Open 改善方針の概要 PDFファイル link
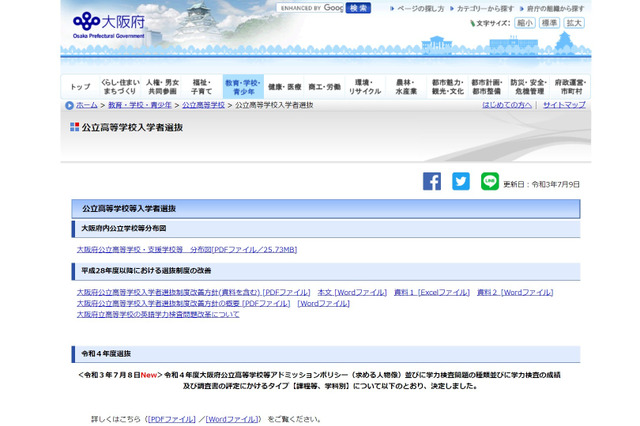640x426 pixels. pos(183,303)
